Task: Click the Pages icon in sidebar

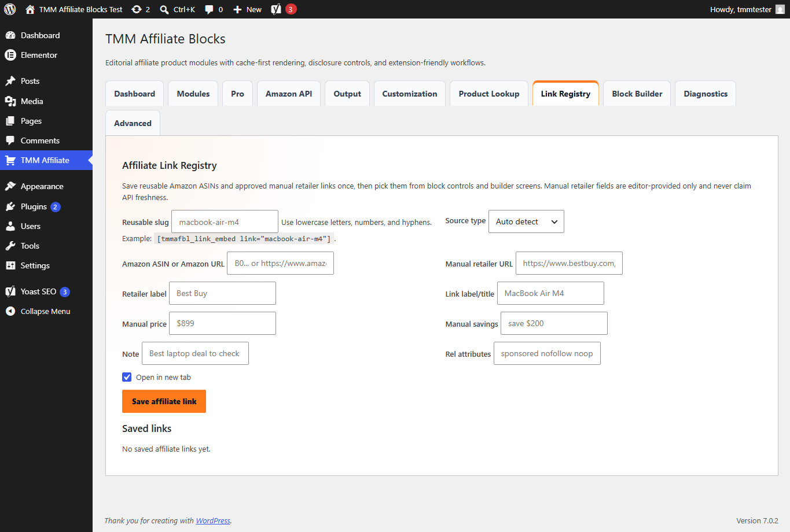Action: 10,121
